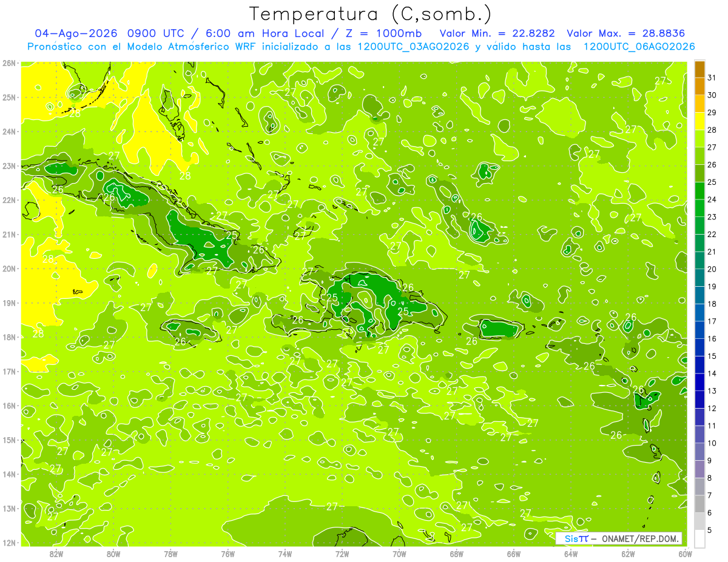Pick the gray 6–7 legend swatch
This screenshot has width=728, height=562.
[x=699, y=504]
